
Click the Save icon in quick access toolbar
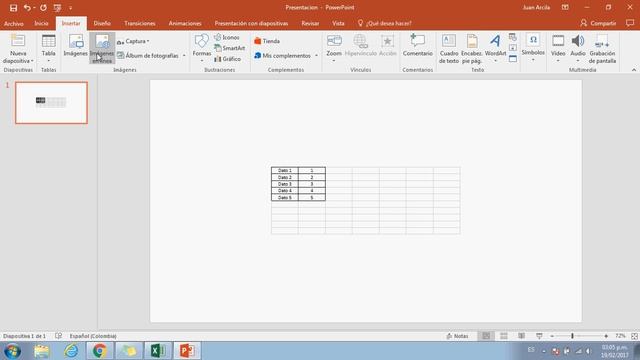pos(13,8)
